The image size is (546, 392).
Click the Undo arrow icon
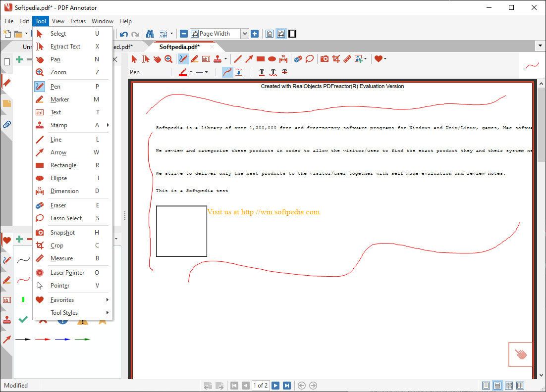[124, 34]
